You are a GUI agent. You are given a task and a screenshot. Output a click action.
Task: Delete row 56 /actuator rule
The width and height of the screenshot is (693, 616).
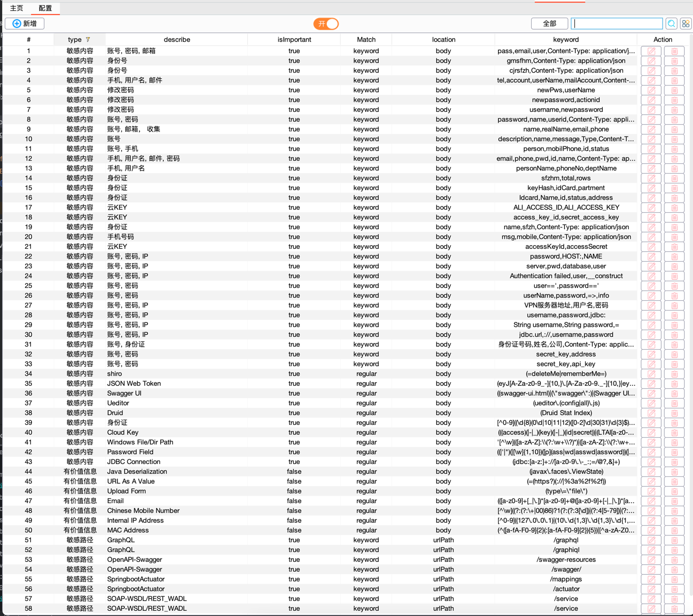[x=674, y=589]
